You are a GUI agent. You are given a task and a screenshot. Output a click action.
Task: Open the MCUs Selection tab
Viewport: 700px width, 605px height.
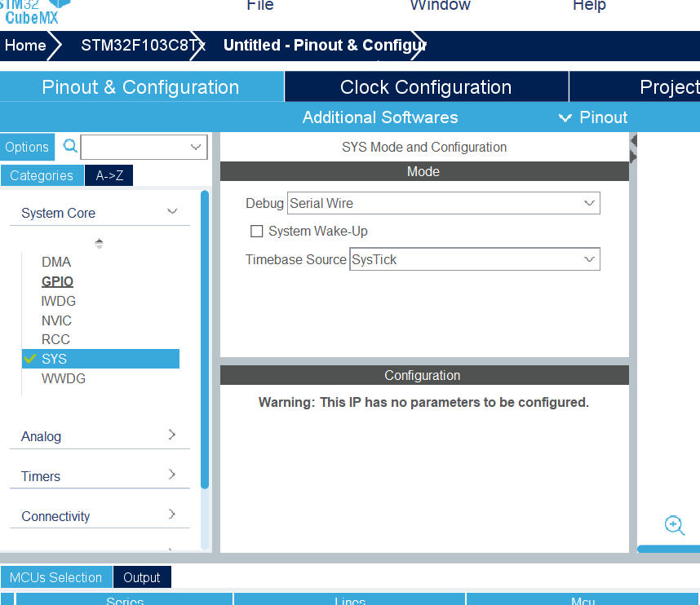pos(56,577)
